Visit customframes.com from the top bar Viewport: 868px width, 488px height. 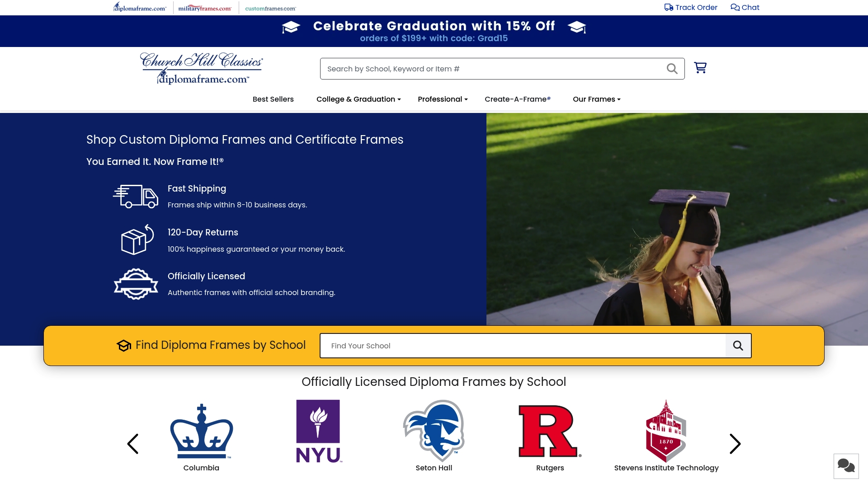coord(270,9)
